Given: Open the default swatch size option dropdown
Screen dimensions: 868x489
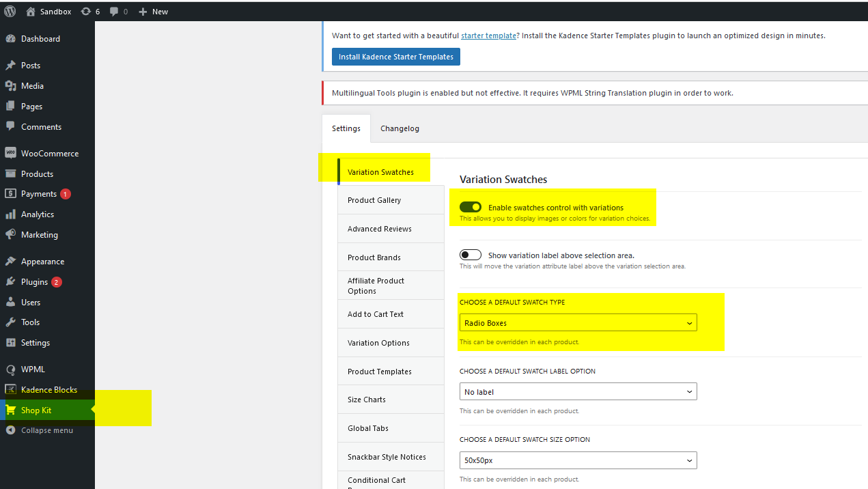Looking at the screenshot, I should tap(578, 460).
